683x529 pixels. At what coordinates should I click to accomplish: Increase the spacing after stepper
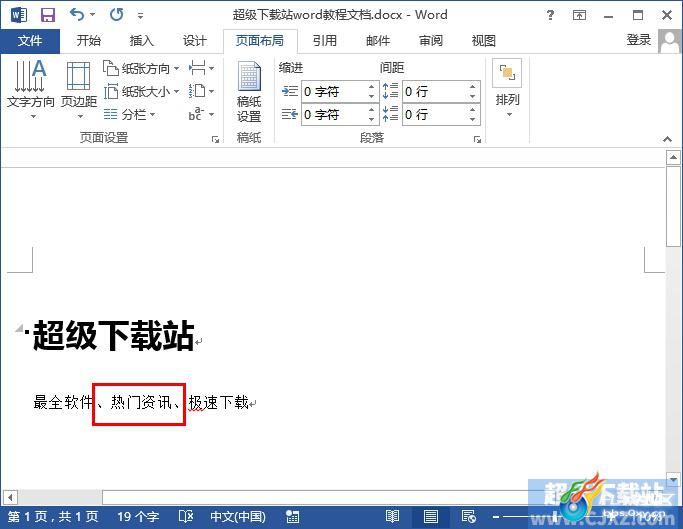(473, 109)
